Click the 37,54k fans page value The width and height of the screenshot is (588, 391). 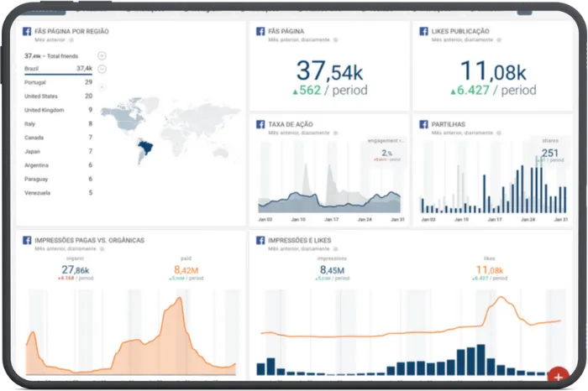(x=329, y=70)
